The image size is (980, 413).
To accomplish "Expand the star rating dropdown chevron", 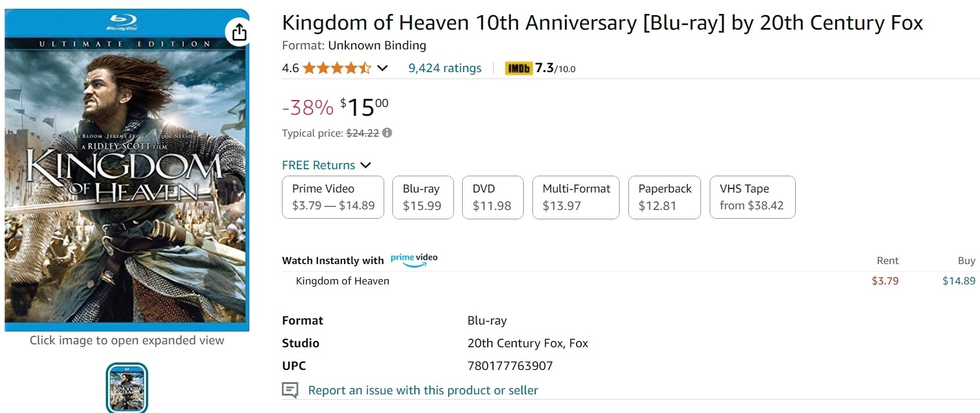I will coord(382,68).
